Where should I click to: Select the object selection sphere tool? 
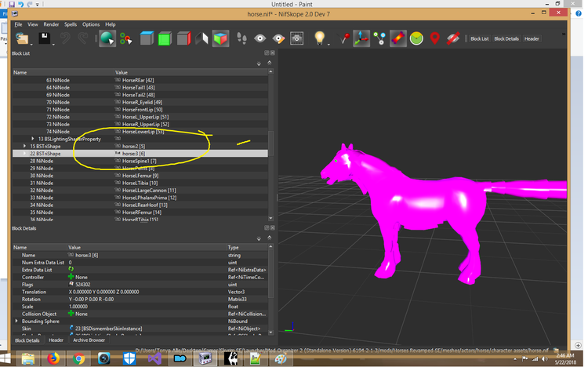click(x=107, y=38)
